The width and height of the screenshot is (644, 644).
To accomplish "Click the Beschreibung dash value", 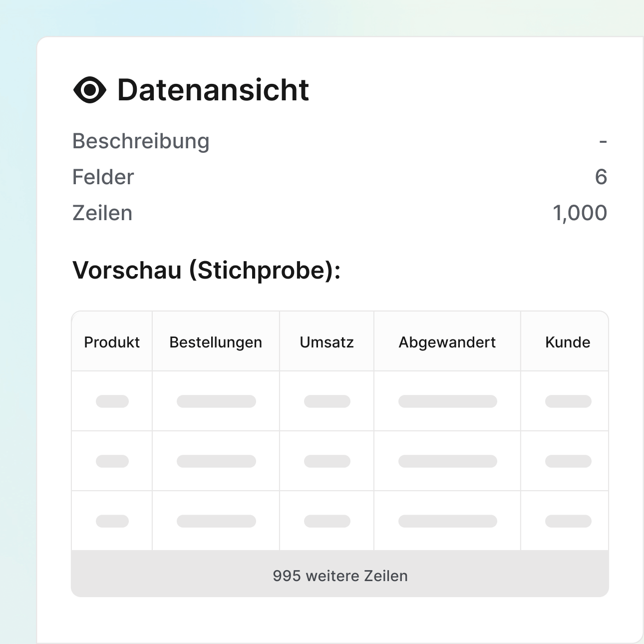I will (603, 142).
